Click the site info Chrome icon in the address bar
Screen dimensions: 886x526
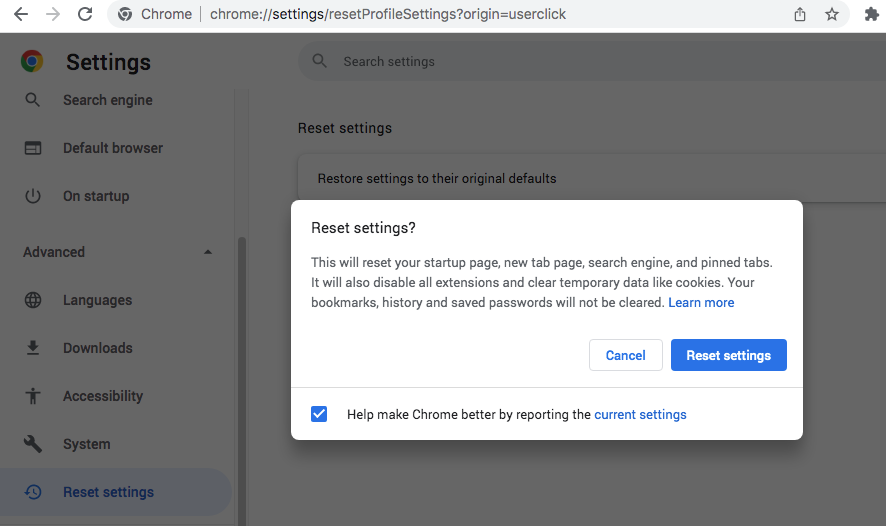(x=125, y=14)
